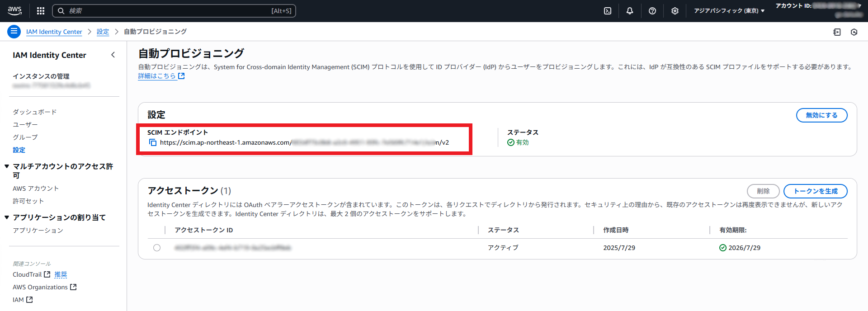Screen dimensions: 868x311
Task: Collapse the IAM Identity Center sidebar
Action: click(113, 55)
